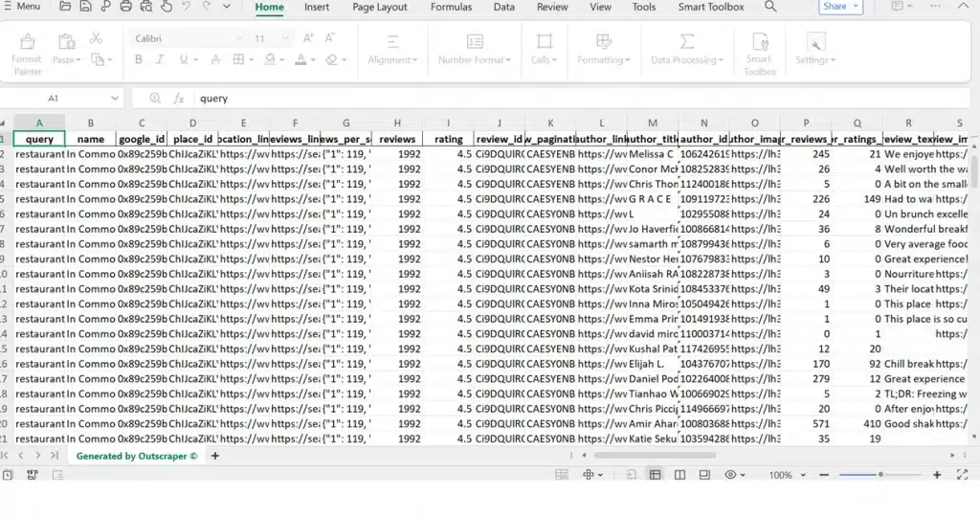Click the Increase Font Size icon
The image size is (980, 518).
click(x=308, y=38)
